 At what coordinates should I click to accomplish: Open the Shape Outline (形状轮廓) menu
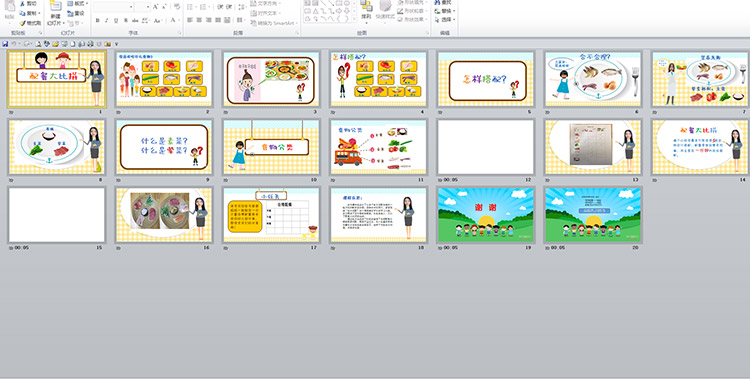413,11
